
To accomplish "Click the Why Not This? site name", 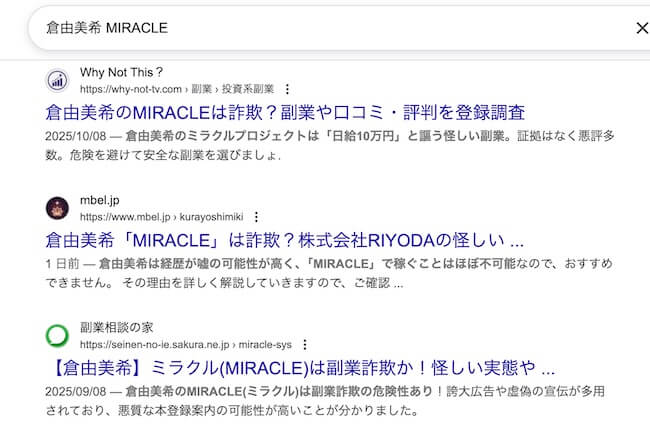I will click(x=121, y=72).
